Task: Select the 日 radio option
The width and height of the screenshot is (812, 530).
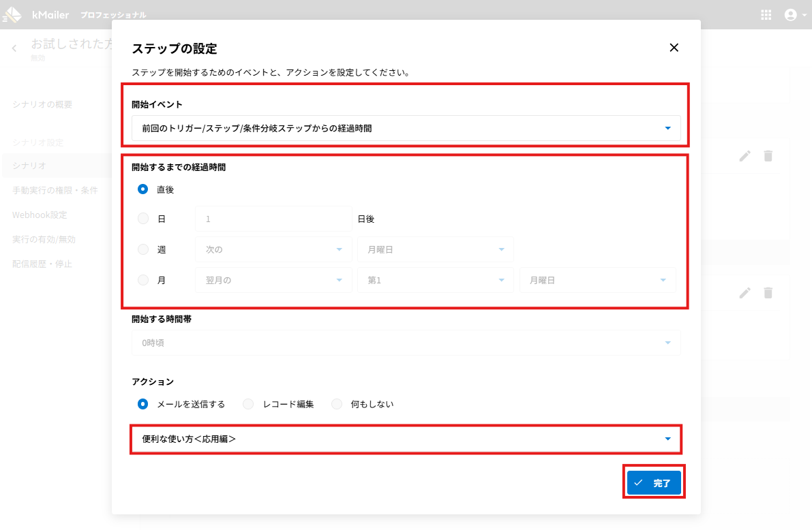Action: tap(143, 219)
